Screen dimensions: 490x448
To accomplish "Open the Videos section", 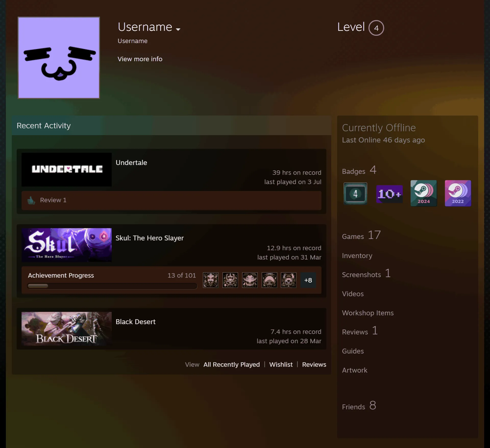I will point(353,294).
